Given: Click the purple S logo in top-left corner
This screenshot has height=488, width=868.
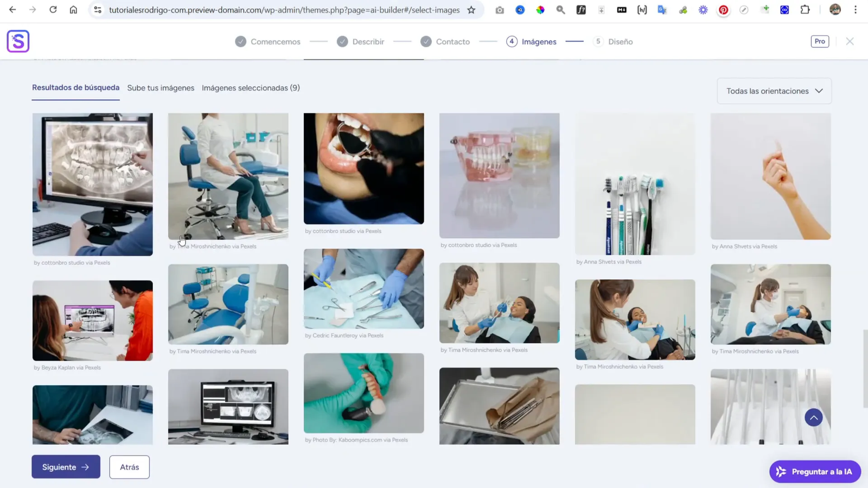Looking at the screenshot, I should (x=18, y=41).
